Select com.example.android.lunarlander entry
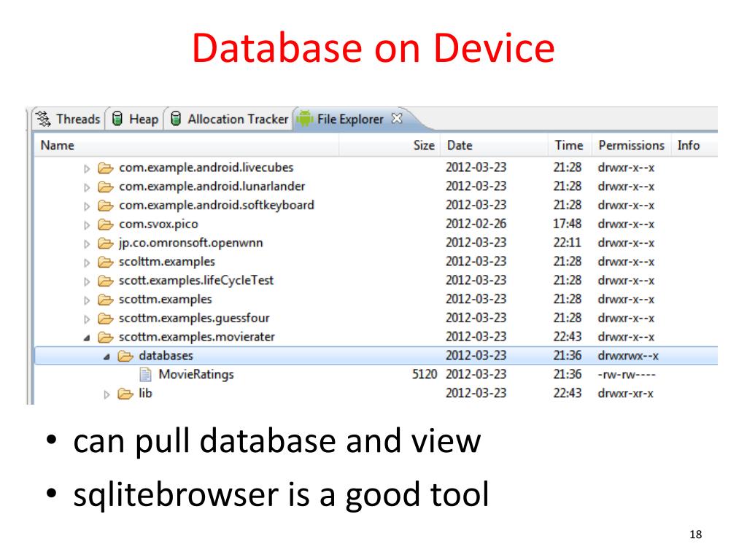 point(212,186)
